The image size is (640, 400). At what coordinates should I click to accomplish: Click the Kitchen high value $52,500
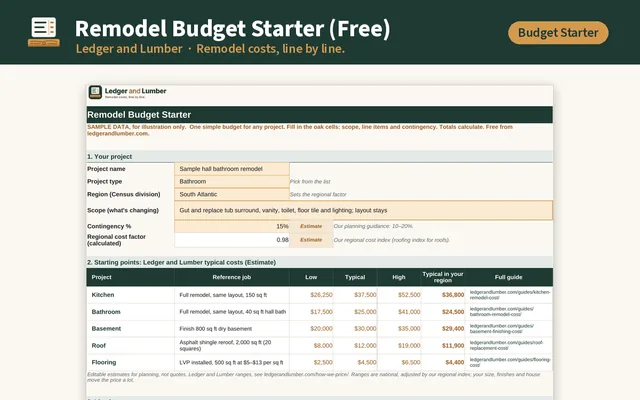tap(409, 295)
